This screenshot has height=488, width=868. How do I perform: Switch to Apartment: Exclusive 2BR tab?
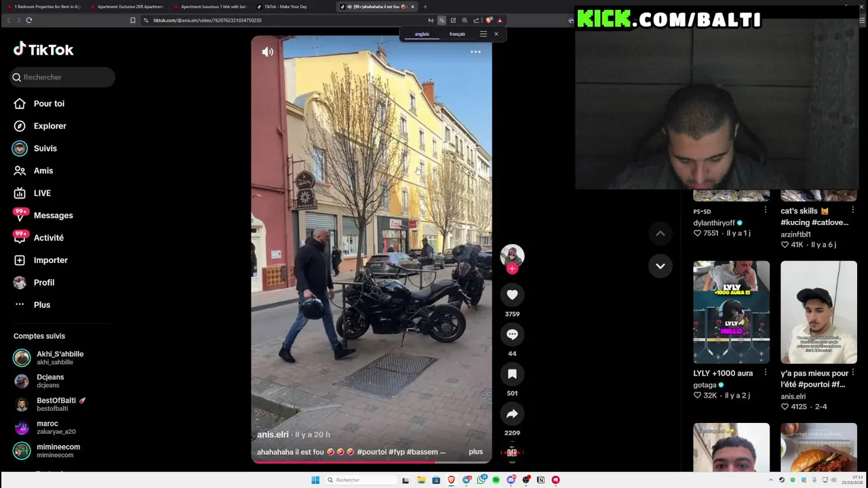127,7
